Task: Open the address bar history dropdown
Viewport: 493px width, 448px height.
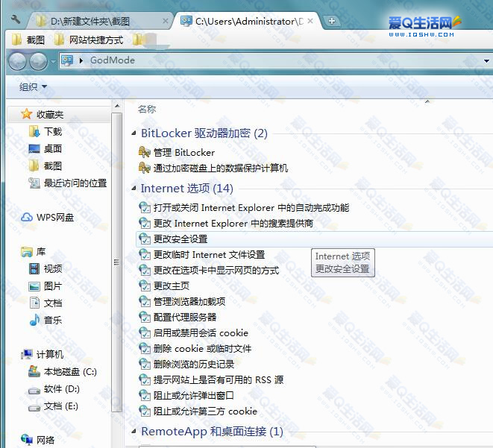Action: (486, 60)
